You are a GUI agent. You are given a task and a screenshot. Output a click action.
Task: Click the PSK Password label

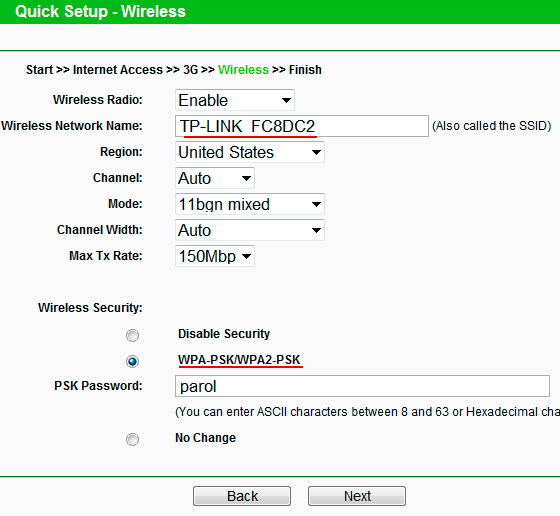tap(98, 386)
